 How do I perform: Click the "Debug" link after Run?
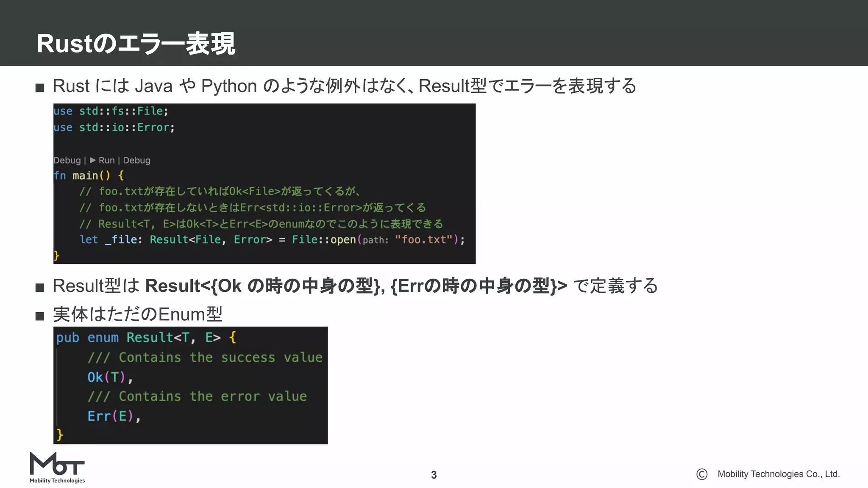tap(136, 161)
